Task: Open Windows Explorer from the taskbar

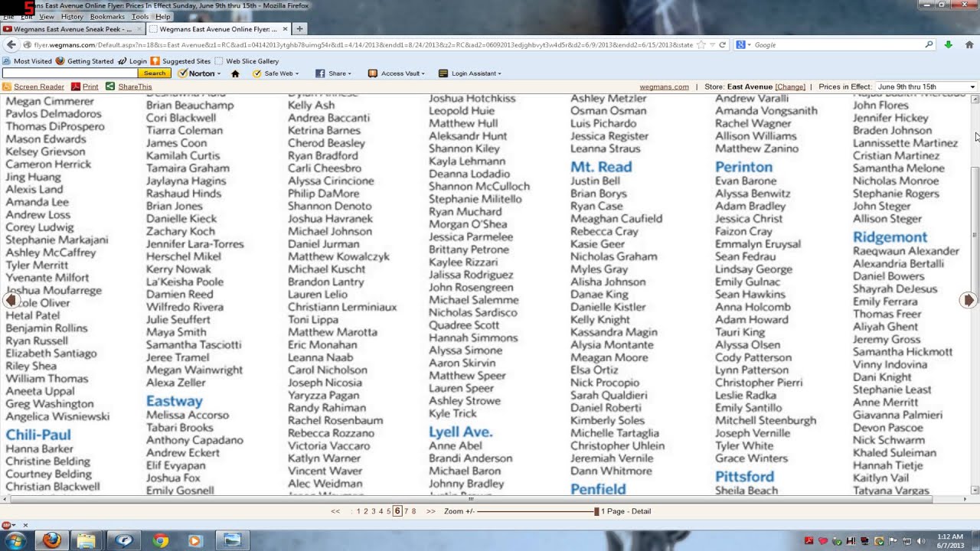Action: [87, 540]
